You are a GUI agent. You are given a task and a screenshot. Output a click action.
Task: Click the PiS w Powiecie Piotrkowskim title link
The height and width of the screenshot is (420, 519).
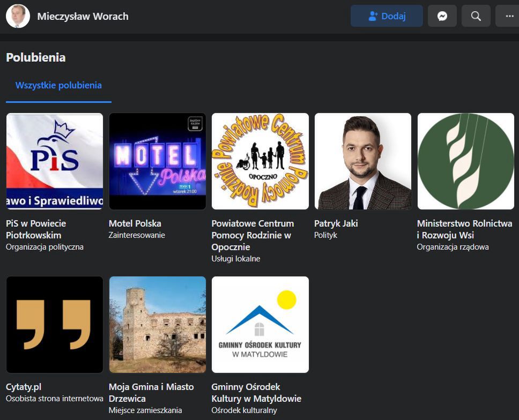click(x=36, y=229)
